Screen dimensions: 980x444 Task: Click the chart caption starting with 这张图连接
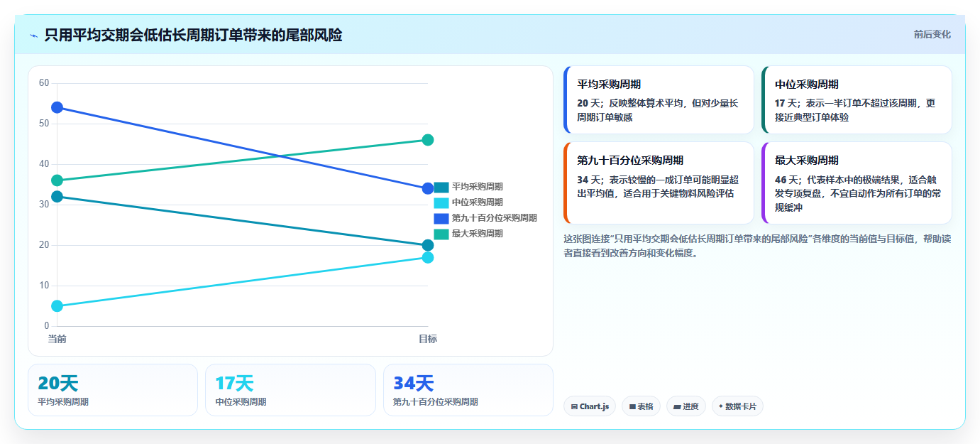pyautogui.click(x=757, y=245)
